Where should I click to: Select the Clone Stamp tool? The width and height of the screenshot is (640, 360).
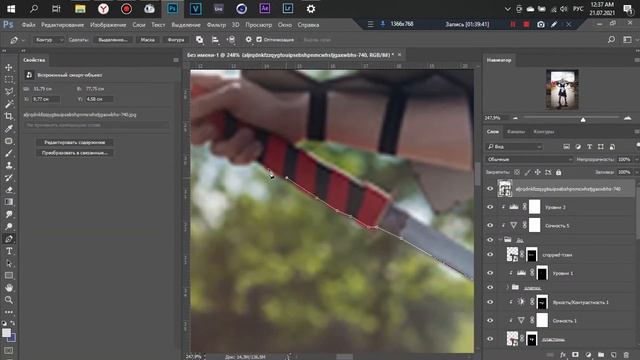9,165
